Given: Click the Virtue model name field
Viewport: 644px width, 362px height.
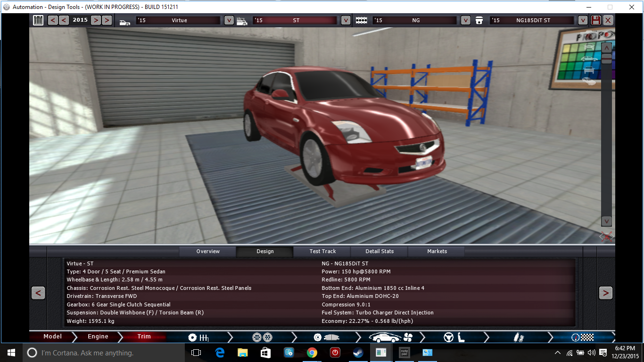Looking at the screenshot, I should 178,20.
